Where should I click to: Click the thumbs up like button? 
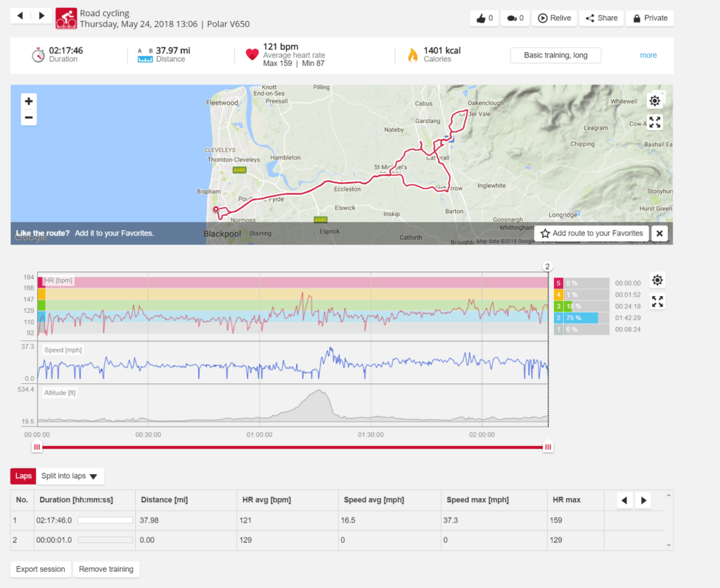(x=484, y=18)
